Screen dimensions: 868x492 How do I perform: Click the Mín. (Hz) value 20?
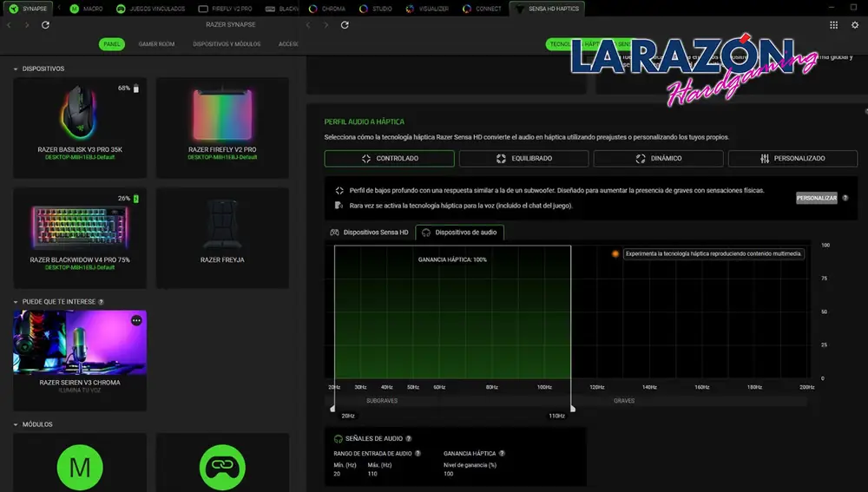point(337,475)
